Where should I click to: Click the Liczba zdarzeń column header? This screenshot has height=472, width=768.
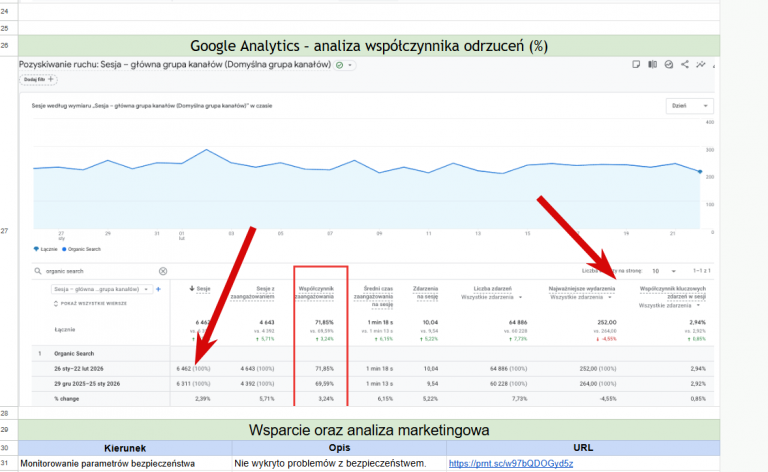pyautogui.click(x=493, y=289)
